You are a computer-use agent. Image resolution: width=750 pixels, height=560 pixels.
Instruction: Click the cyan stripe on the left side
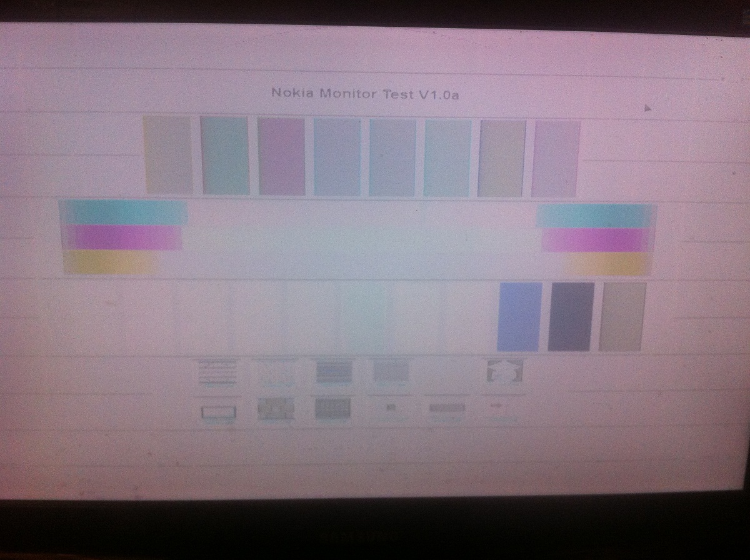tap(122, 212)
